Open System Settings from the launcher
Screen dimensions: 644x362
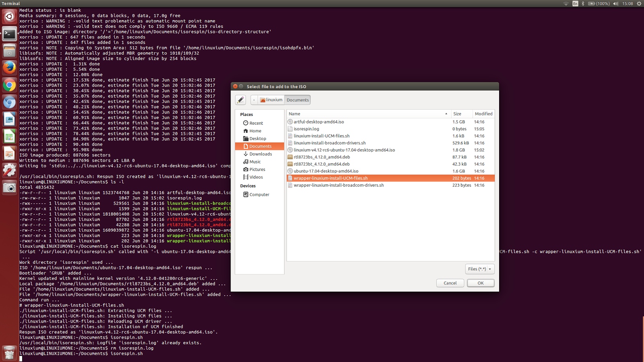tap(9, 171)
